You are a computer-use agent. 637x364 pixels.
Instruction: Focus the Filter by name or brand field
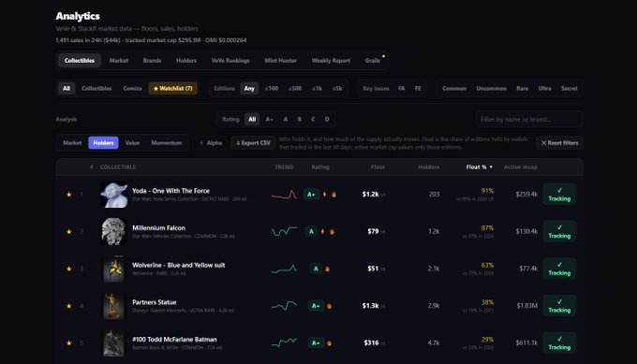[x=529, y=119]
